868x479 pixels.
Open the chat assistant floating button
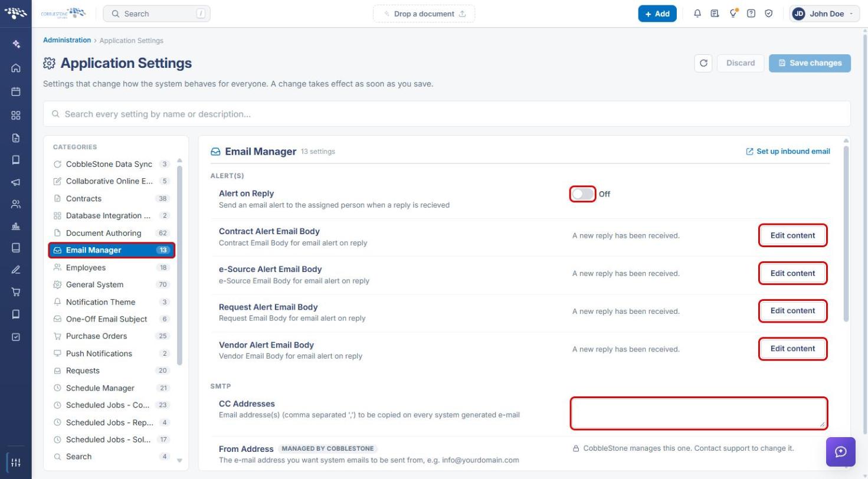[841, 452]
